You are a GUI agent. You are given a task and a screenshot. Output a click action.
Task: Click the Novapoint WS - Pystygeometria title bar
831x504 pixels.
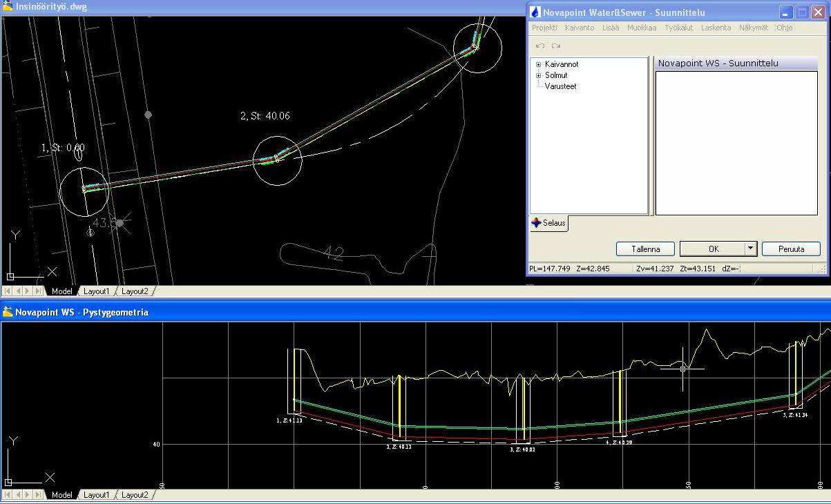(415, 312)
